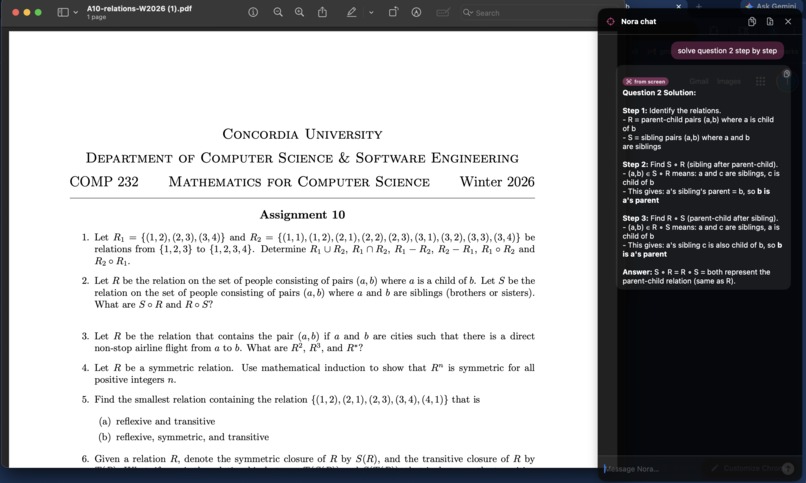
Task: Select the Highlight pen tool
Action: (x=352, y=12)
